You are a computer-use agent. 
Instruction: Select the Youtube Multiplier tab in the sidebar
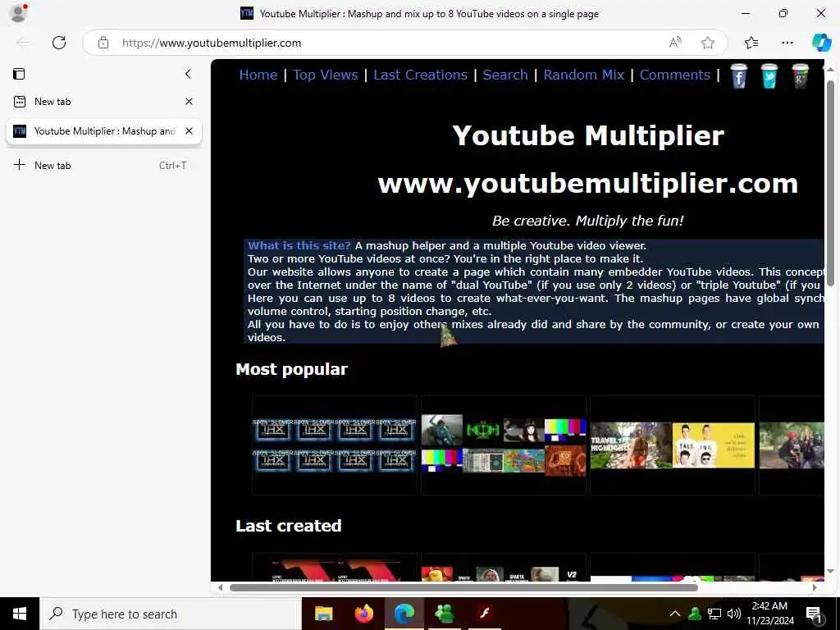(103, 131)
